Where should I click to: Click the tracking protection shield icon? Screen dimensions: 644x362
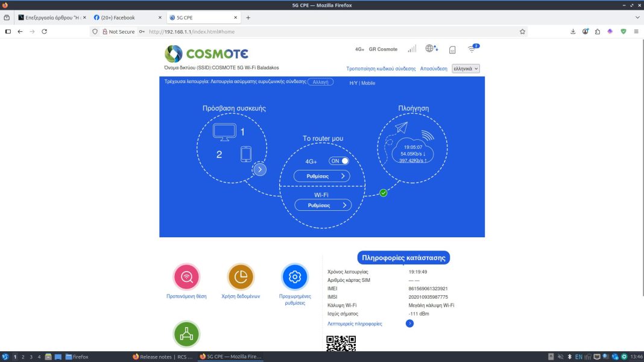[x=95, y=31]
